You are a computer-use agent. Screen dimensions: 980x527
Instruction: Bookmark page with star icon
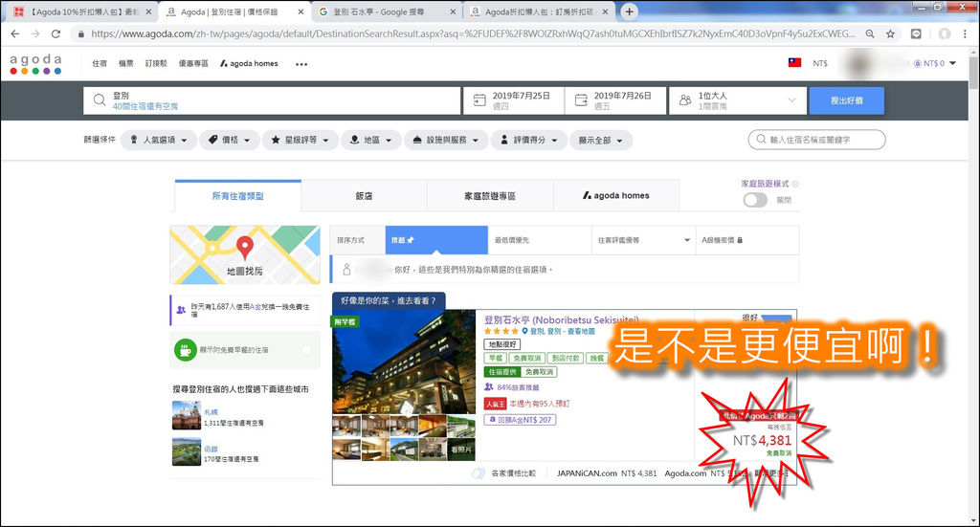891,33
